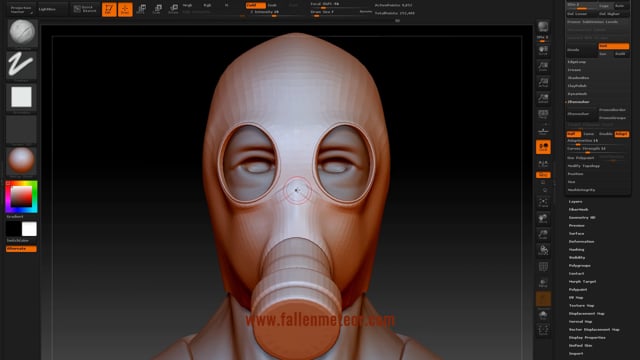Click the right-shelf Move view icon
The width and height of the screenshot is (640, 360).
(543, 218)
